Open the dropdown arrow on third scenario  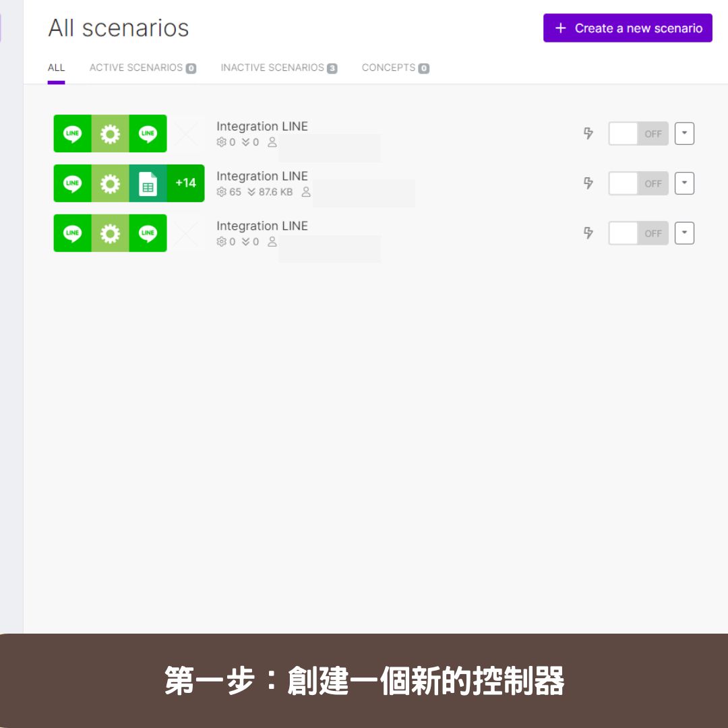coord(684,233)
